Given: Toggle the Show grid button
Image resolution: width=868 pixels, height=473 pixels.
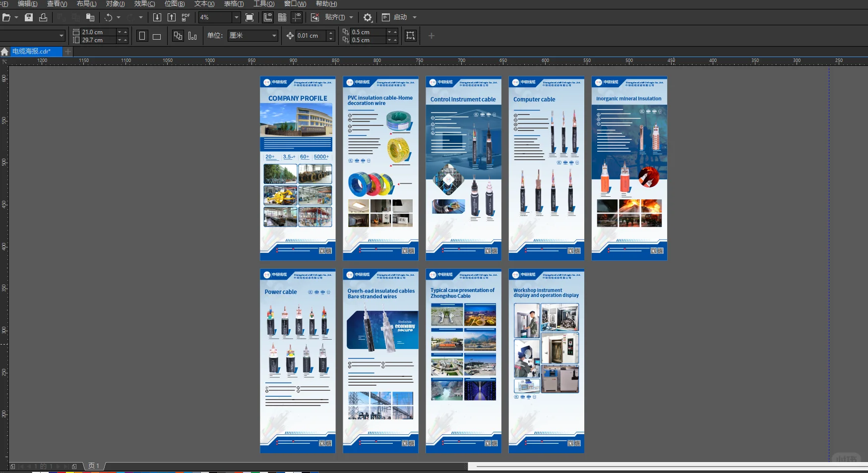Looking at the screenshot, I should pos(282,17).
